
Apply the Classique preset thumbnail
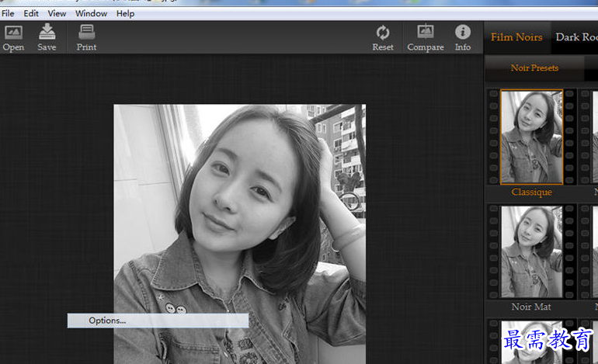point(532,137)
